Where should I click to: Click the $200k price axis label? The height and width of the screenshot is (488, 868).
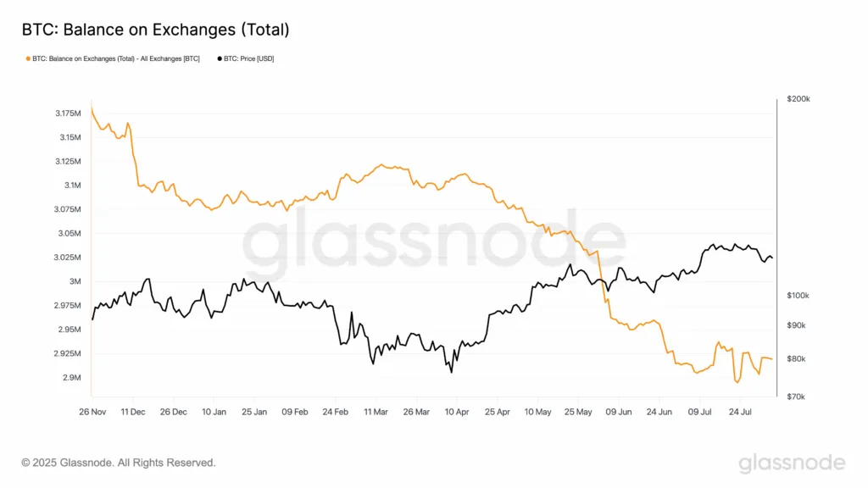tap(798, 99)
